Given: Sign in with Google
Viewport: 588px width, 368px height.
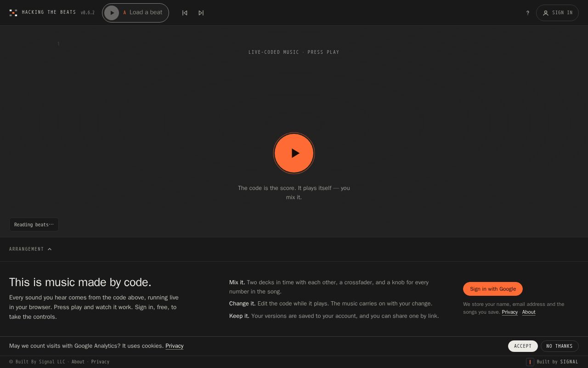Looking at the screenshot, I should 493,289.
